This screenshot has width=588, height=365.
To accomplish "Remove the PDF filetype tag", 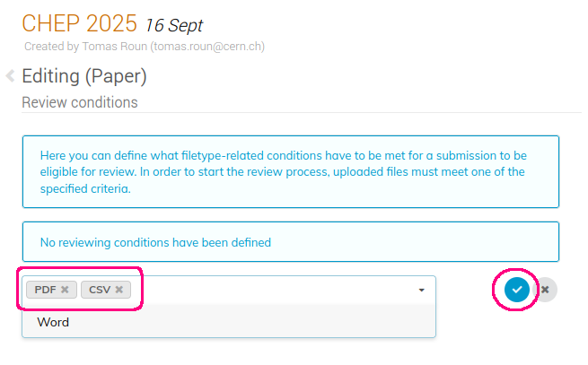I will click(x=65, y=290).
